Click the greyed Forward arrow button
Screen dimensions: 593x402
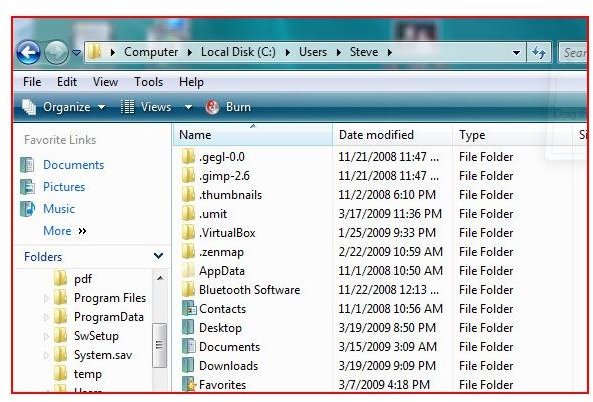tap(56, 52)
